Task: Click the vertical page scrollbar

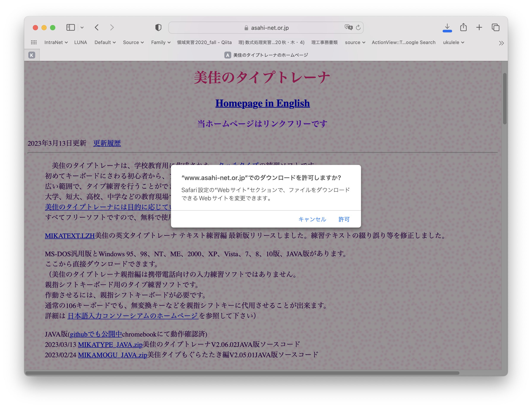Action: 505,98
